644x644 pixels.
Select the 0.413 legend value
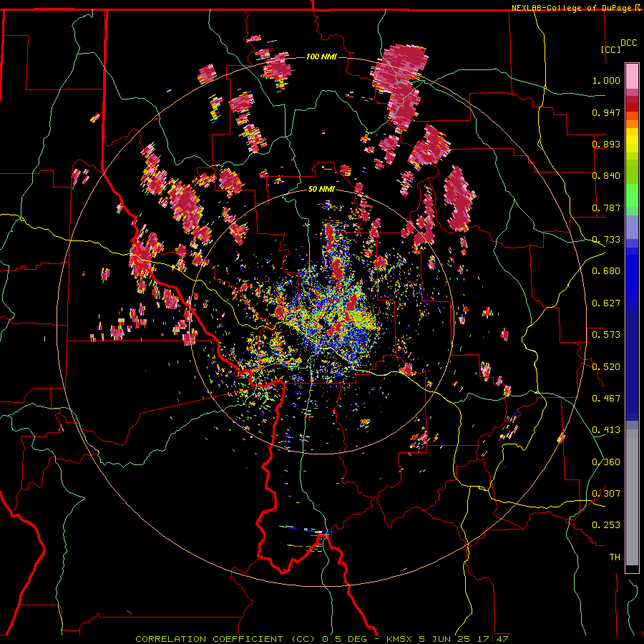[606, 430]
